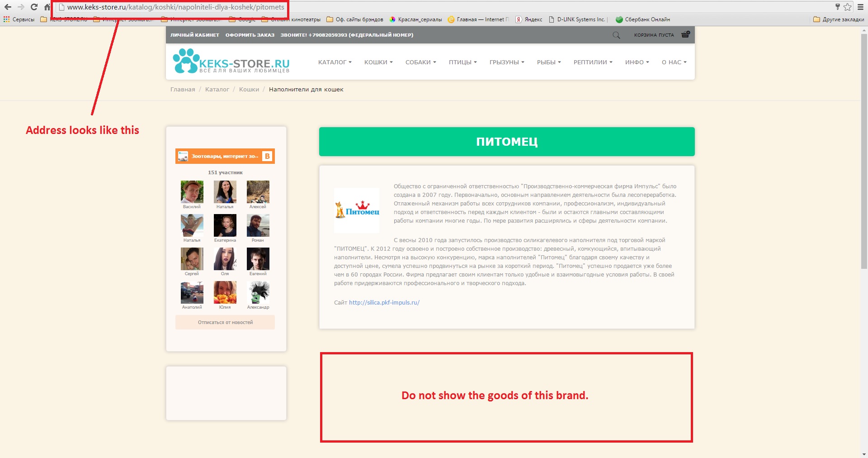Expand the ИНФО dropdown menu
This screenshot has height=458, width=868.
pos(637,62)
